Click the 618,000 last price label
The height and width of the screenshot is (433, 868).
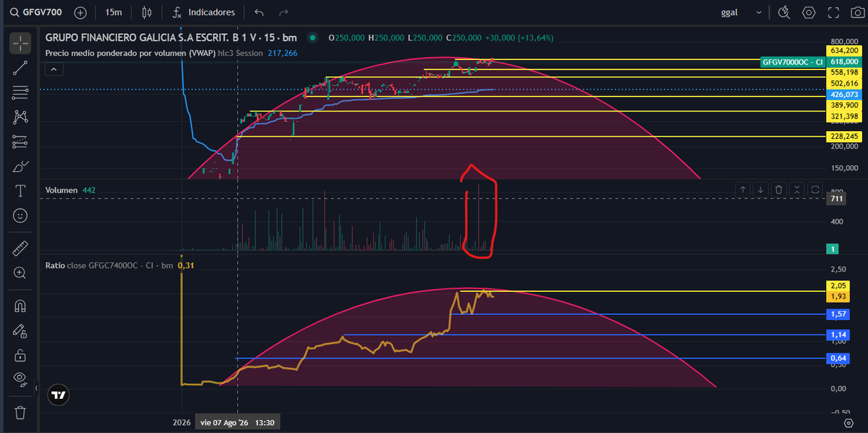tap(845, 62)
